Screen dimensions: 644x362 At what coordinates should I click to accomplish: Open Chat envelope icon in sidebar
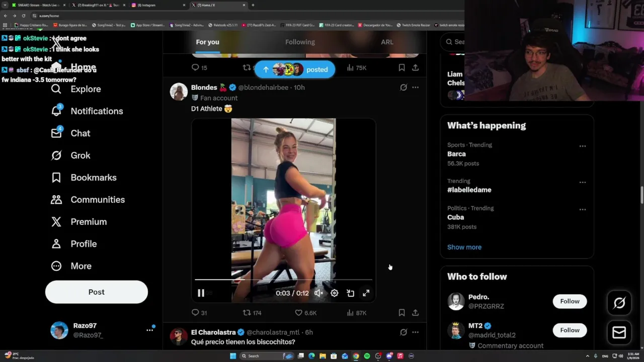(x=56, y=133)
